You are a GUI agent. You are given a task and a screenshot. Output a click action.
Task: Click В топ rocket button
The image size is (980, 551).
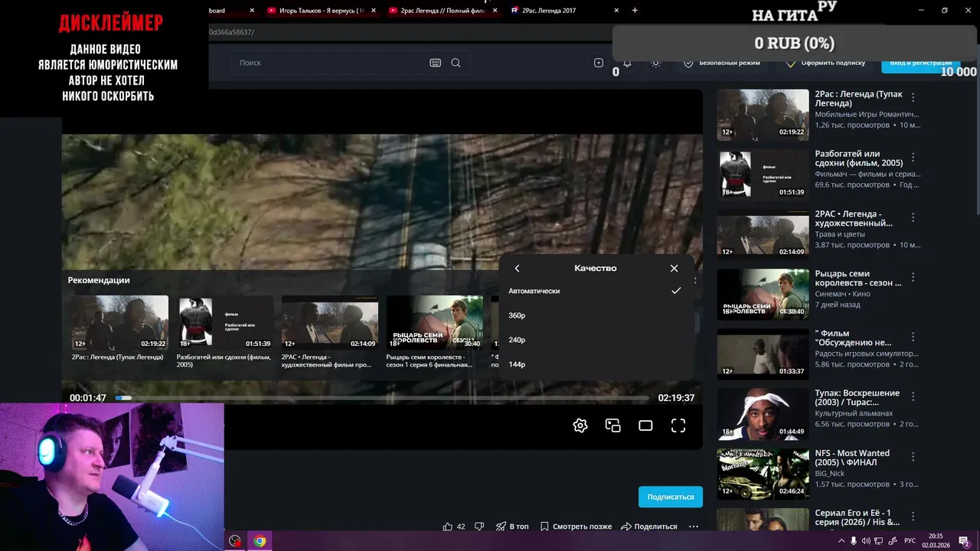pyautogui.click(x=512, y=527)
